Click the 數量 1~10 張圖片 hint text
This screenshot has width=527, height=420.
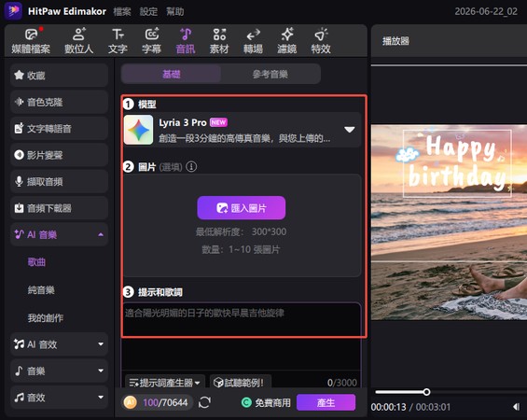tap(241, 249)
